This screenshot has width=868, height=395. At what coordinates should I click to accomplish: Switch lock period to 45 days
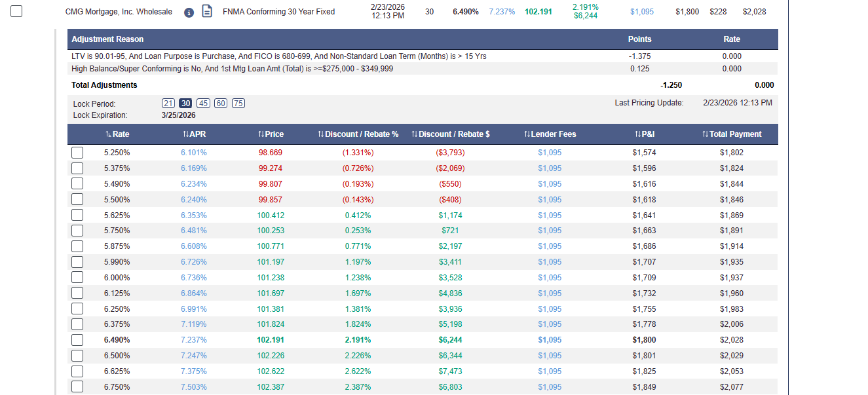click(x=203, y=103)
